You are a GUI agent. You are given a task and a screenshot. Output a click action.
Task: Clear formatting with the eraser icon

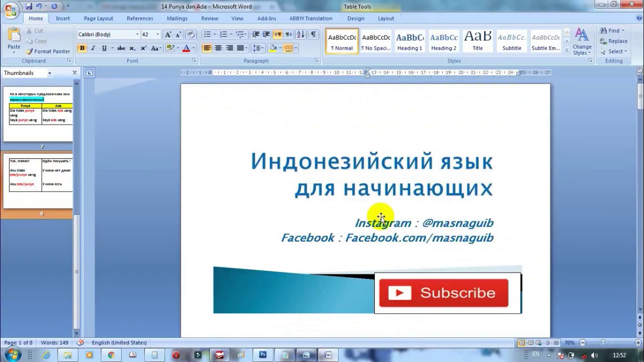[191, 35]
